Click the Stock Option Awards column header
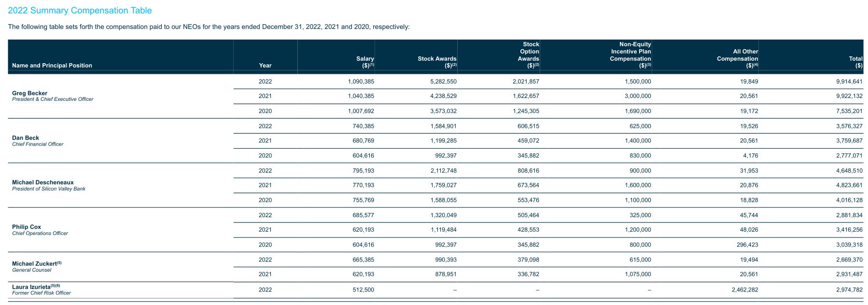868x305 pixels. click(529, 55)
